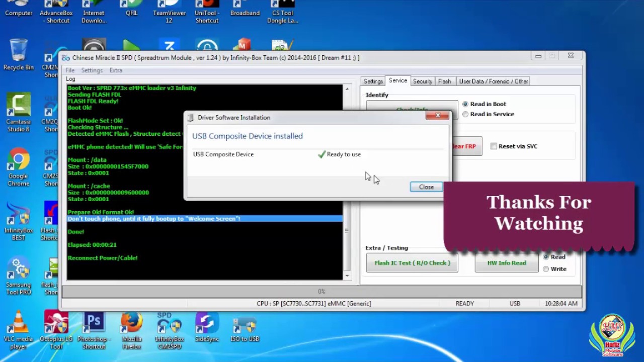644x362 pixels.
Task: Open Computer desktop icon
Action: click(19, 9)
